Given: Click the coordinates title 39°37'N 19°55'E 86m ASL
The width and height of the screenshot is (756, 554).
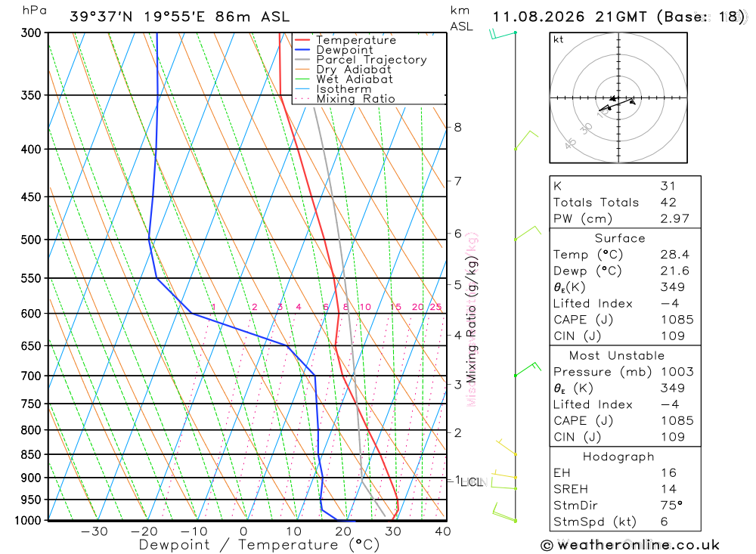Looking at the screenshot, I should (x=179, y=17).
